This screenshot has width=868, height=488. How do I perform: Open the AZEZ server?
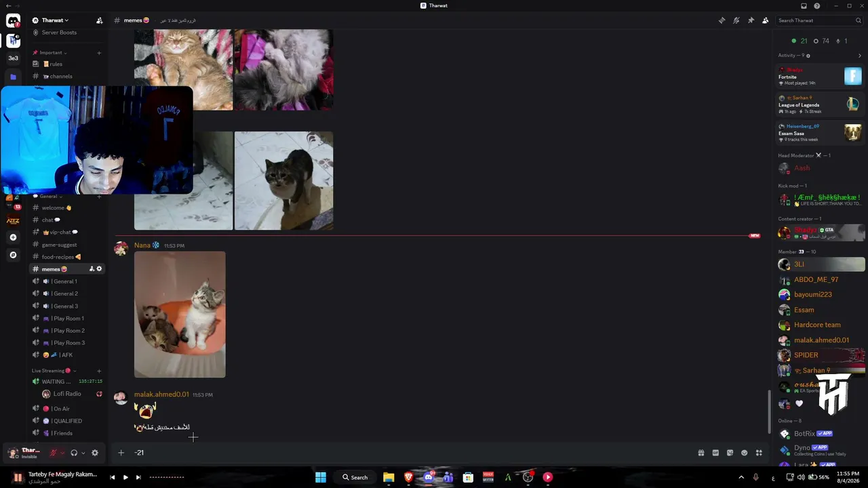click(13, 220)
